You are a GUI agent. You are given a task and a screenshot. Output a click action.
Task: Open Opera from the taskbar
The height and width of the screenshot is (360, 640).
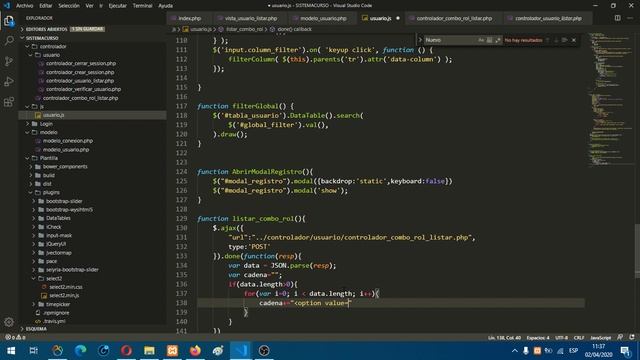126,351
